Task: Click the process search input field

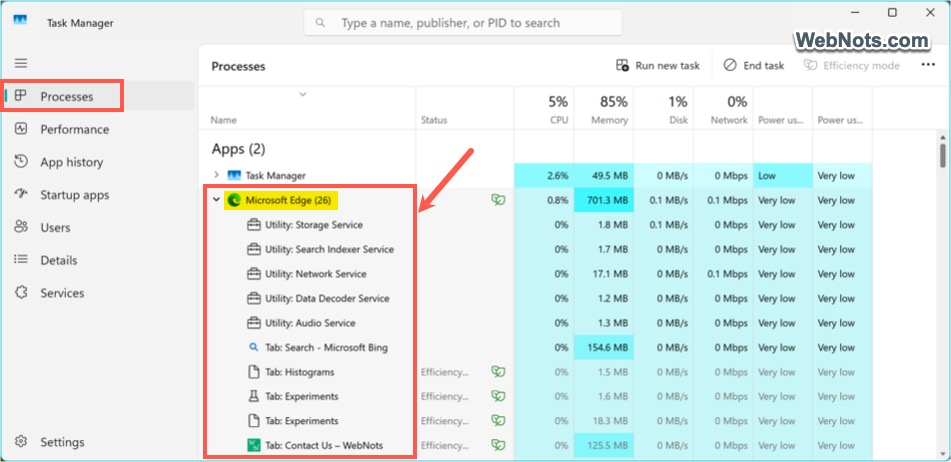Action: click(463, 23)
